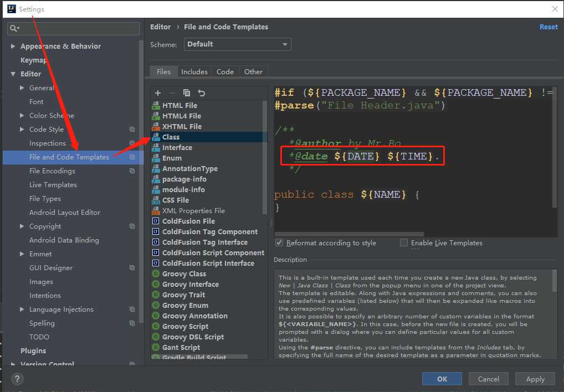Select Live Templates settings item
The width and height of the screenshot is (564, 392).
(x=53, y=185)
